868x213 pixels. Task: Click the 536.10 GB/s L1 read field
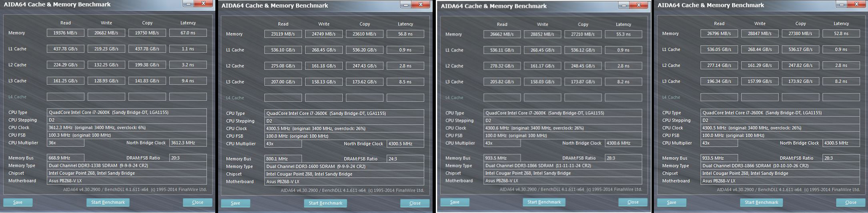tap(283, 50)
